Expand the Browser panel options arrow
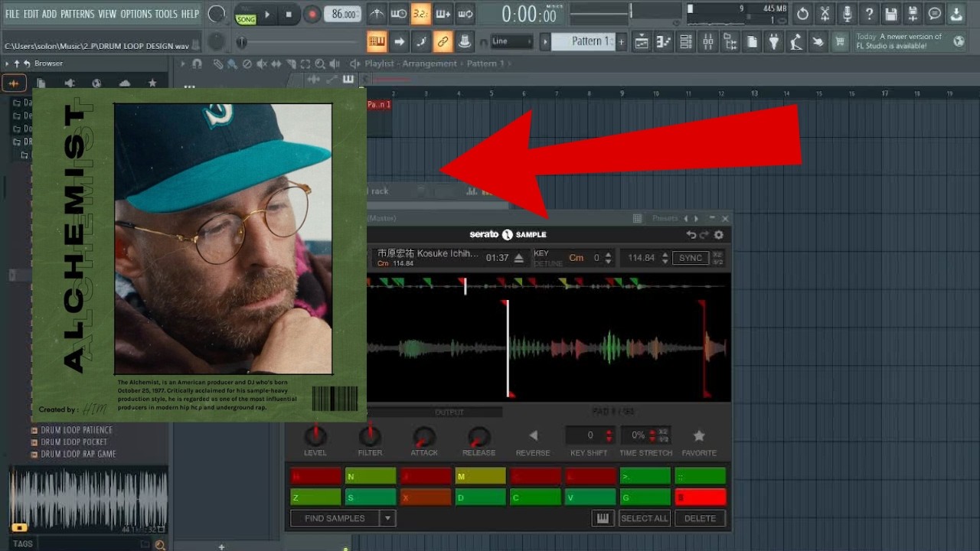980x551 pixels. point(7,64)
